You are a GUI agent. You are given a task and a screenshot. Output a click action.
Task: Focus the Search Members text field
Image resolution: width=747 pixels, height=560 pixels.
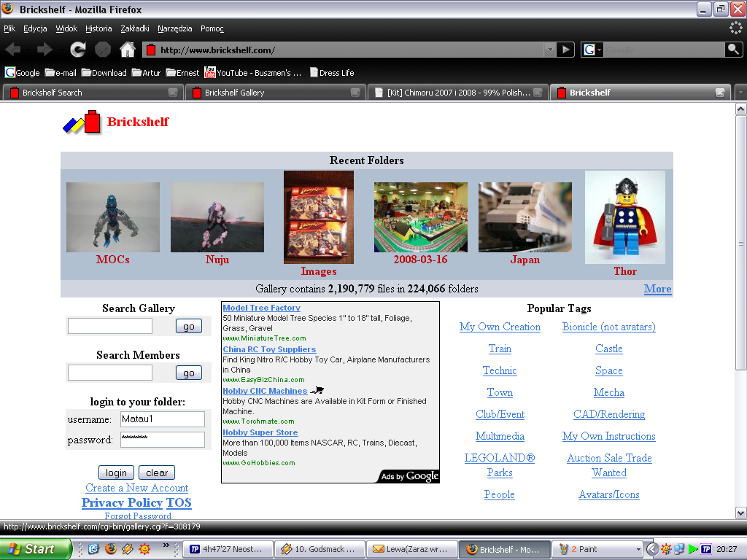(x=110, y=373)
